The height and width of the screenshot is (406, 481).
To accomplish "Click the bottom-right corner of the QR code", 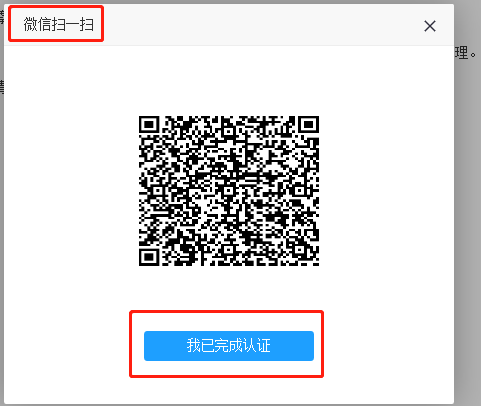I will [x=313, y=261].
